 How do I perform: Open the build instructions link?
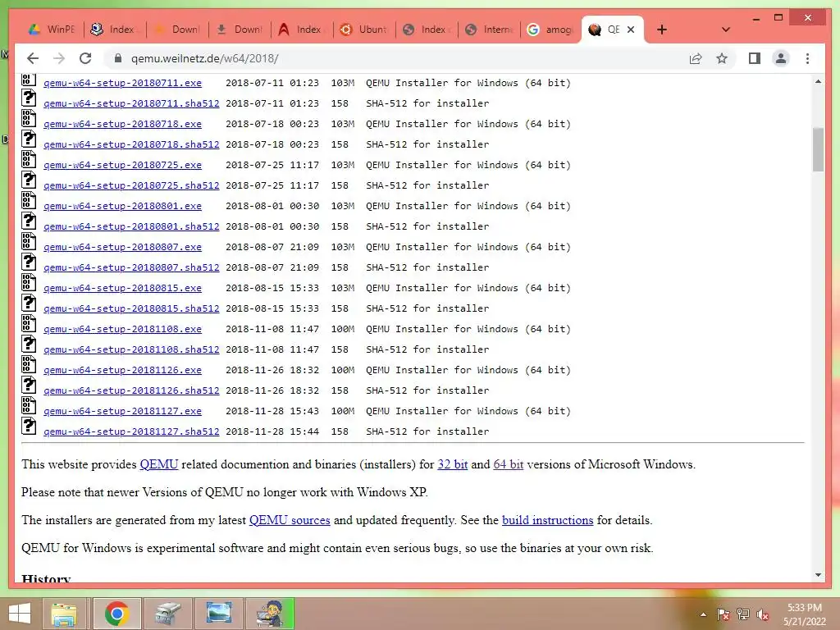[547, 520]
